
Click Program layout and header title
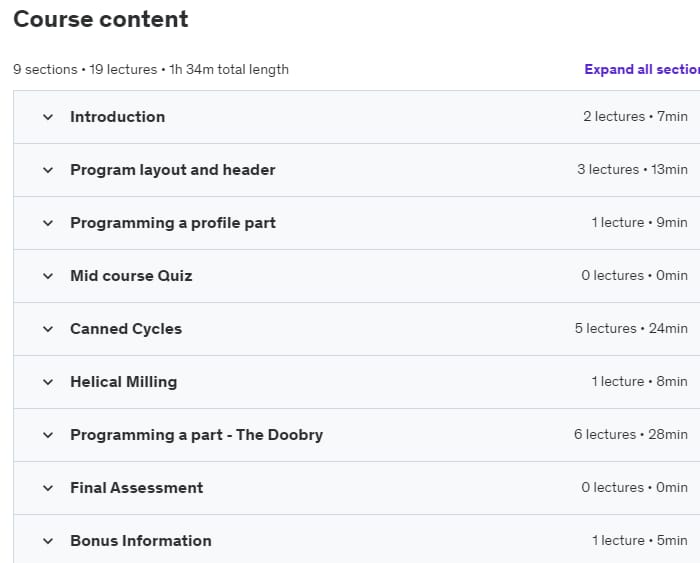[x=173, y=170]
